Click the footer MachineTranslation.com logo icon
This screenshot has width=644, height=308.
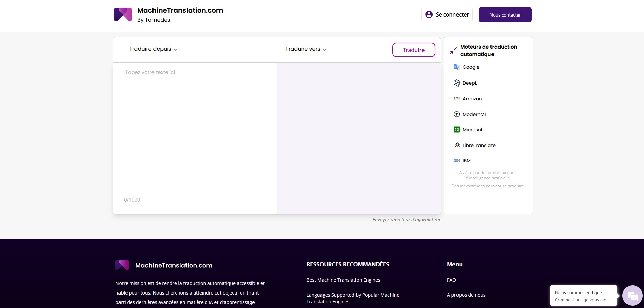click(x=122, y=265)
